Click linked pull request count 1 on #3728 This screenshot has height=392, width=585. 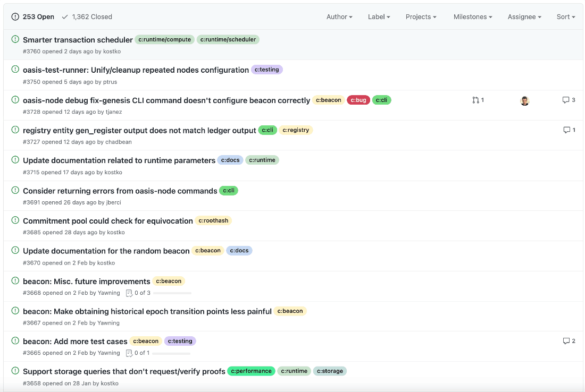click(482, 100)
